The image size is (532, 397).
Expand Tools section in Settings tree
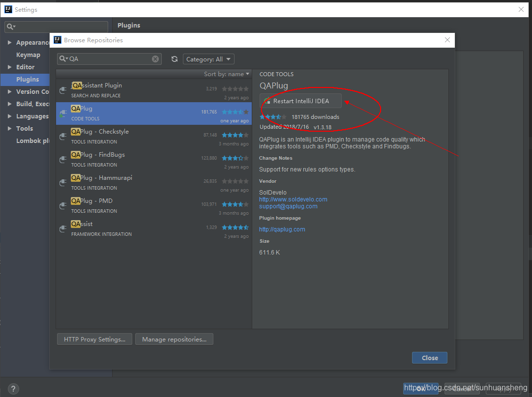(x=9, y=129)
